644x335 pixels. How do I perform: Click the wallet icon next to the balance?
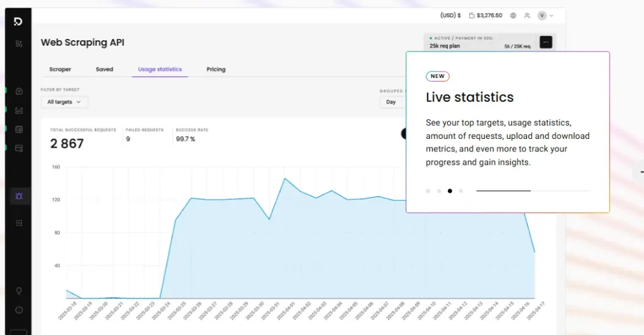pyautogui.click(x=472, y=16)
